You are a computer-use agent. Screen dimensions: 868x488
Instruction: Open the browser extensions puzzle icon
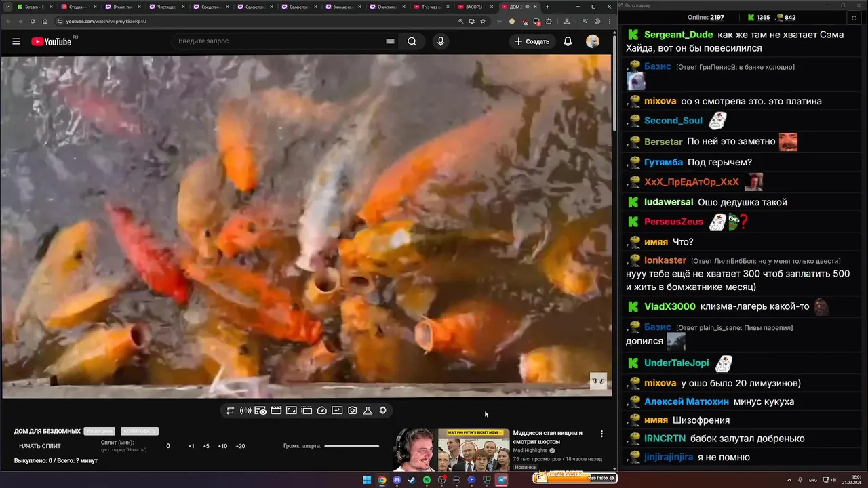pyautogui.click(x=549, y=21)
